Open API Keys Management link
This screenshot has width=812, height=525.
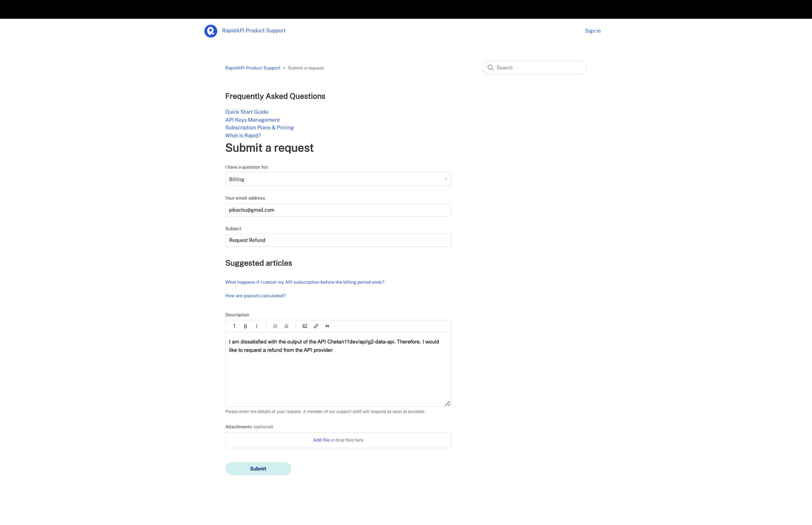252,119
